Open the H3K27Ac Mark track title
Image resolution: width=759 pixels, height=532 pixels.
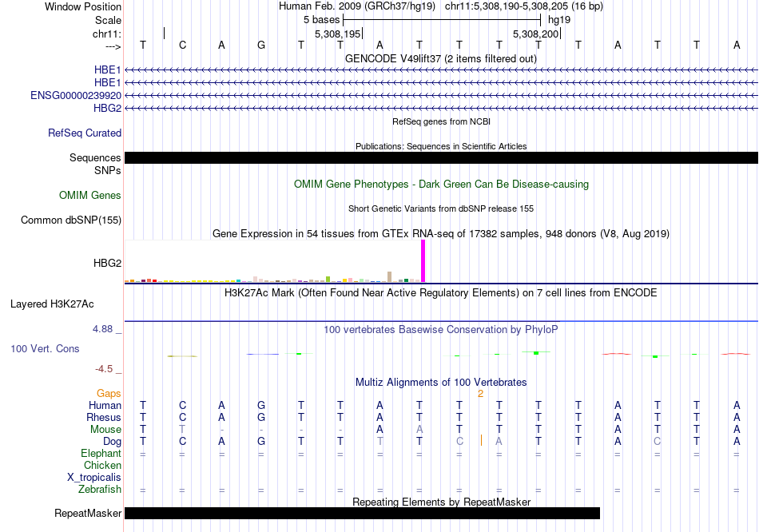click(441, 293)
